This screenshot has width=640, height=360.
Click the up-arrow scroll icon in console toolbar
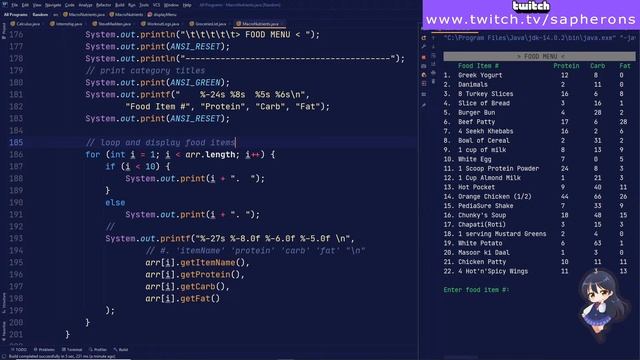433,38
